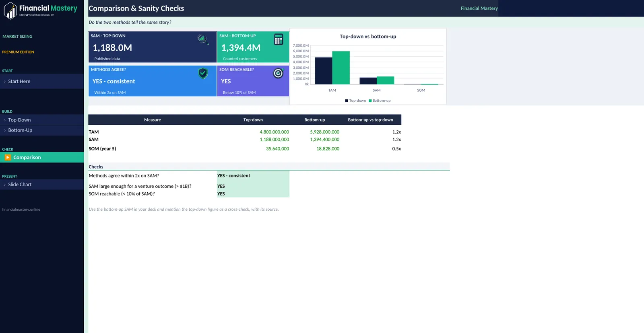Click the chart icon in SAM Top-Down card

coord(203,39)
